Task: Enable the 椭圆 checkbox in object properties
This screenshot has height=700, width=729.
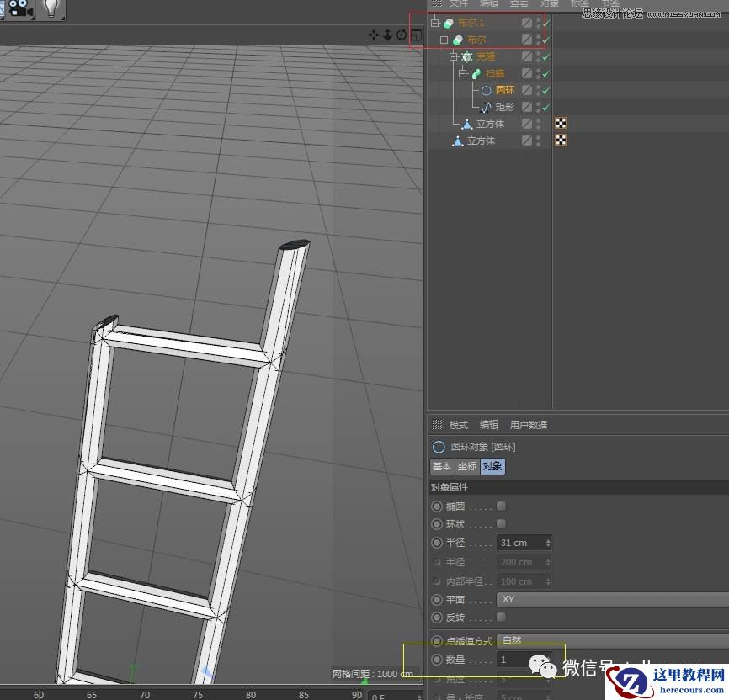Action: [x=502, y=506]
